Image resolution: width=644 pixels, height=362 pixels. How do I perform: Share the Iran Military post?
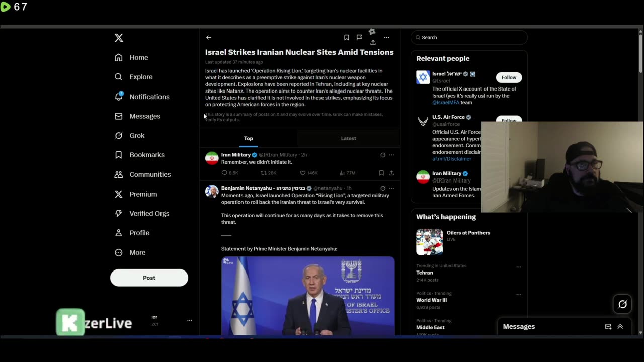[391, 173]
